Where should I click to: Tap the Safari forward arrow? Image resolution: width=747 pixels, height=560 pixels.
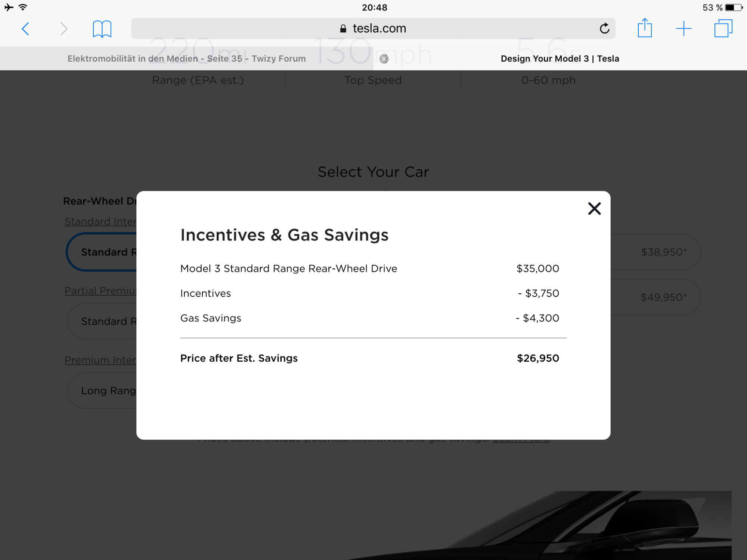coord(64,29)
